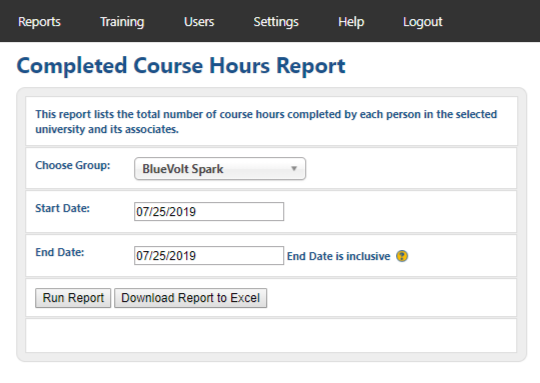Screen dimensions: 540x383
Task: Select the 'Start Date:' label
Action: (62, 208)
